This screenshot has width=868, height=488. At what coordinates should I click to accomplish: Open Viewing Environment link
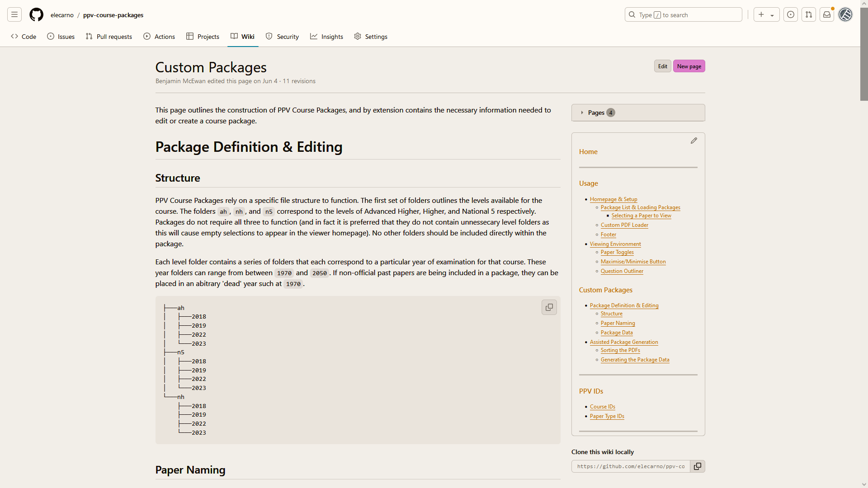tap(615, 244)
